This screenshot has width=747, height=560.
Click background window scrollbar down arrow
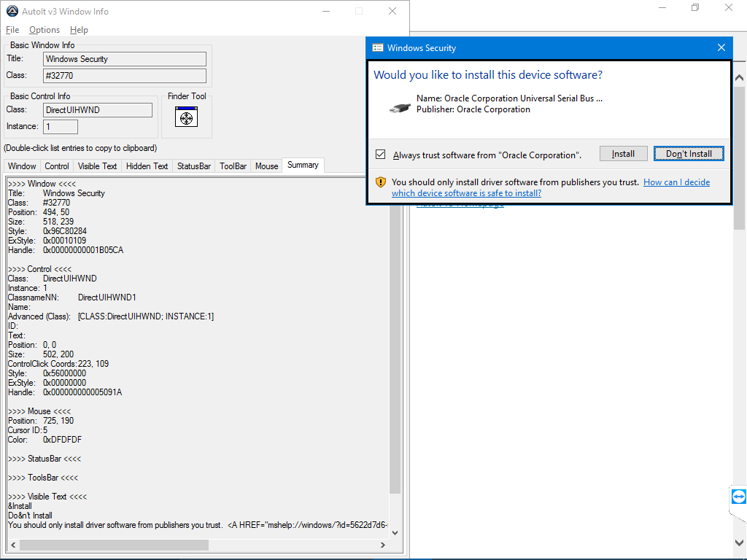click(x=740, y=542)
